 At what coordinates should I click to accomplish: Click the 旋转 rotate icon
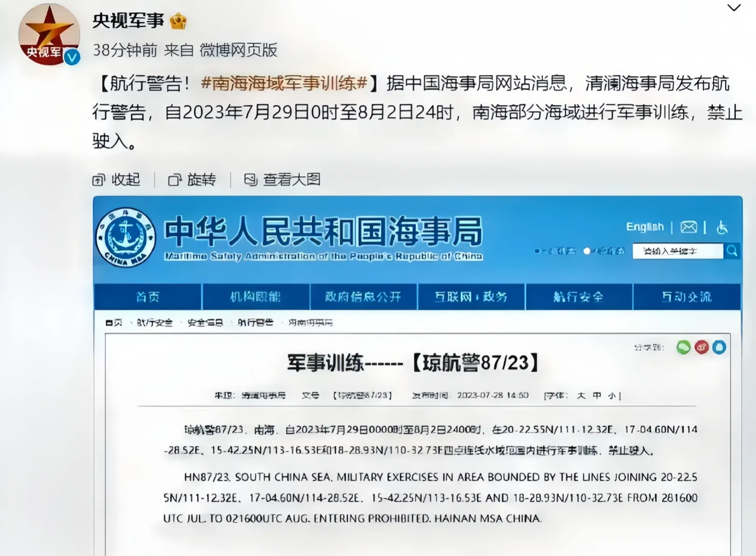click(175, 180)
